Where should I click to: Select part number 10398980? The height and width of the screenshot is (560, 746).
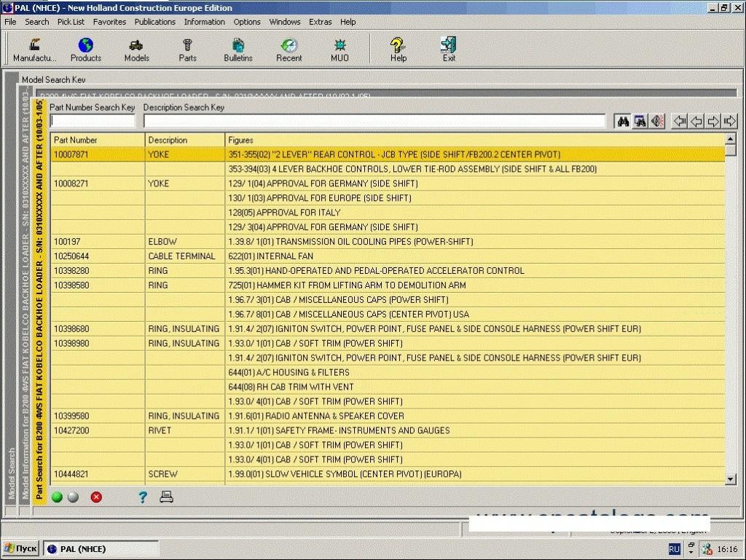coord(71,343)
